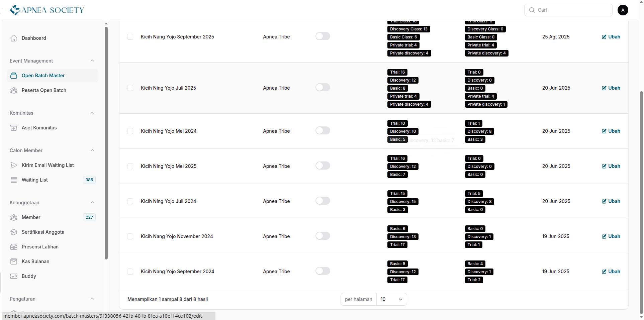Screen dimensions: 644x320
Task: Click Ubah for Kicih Nang Yojo September 2025
Action: [611, 37]
